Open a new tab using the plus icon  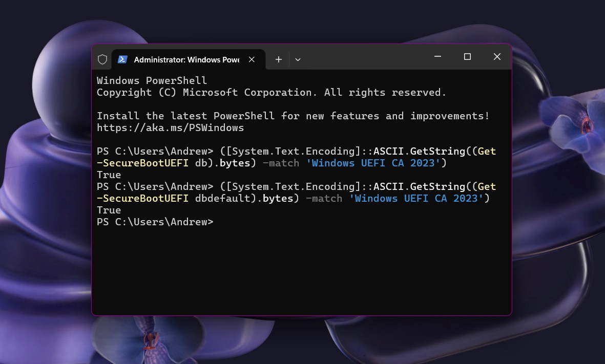(278, 59)
